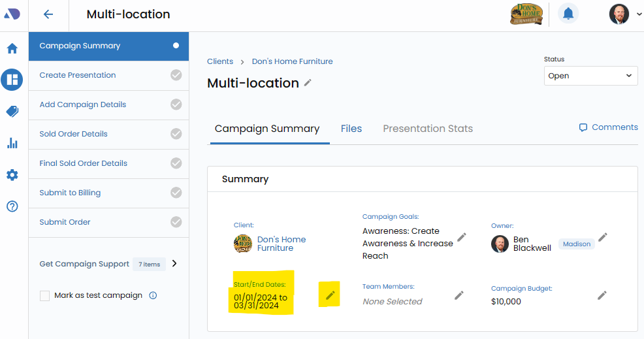
Task: Edit Campaign Budget pencil icon
Action: pyautogui.click(x=602, y=295)
